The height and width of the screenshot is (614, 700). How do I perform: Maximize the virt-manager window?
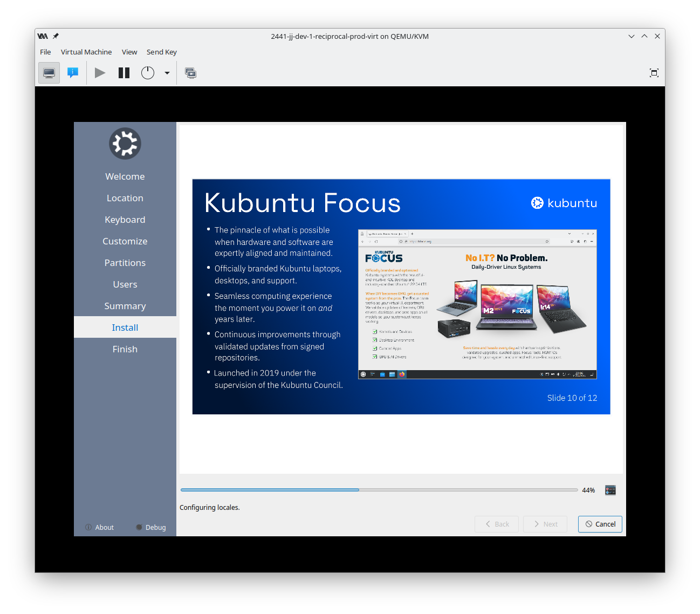click(644, 36)
